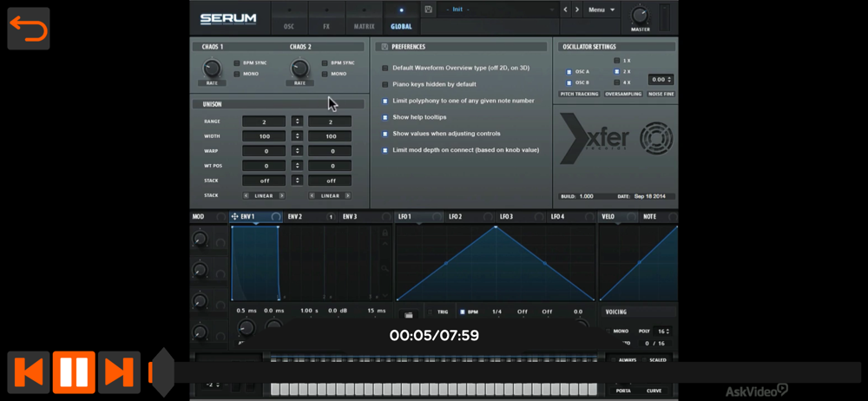Click the unison WT Pos link stepper
The width and height of the screenshot is (868, 401).
pyautogui.click(x=297, y=166)
